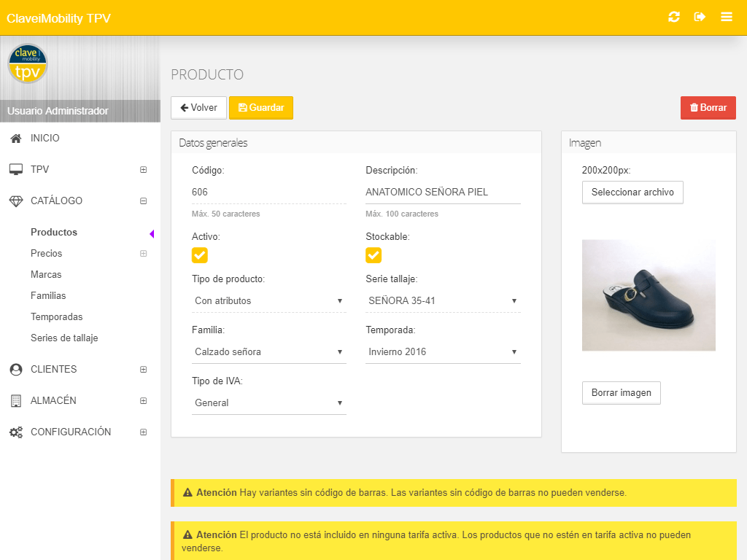
Task: Click the Descripción input field
Action: 443,192
